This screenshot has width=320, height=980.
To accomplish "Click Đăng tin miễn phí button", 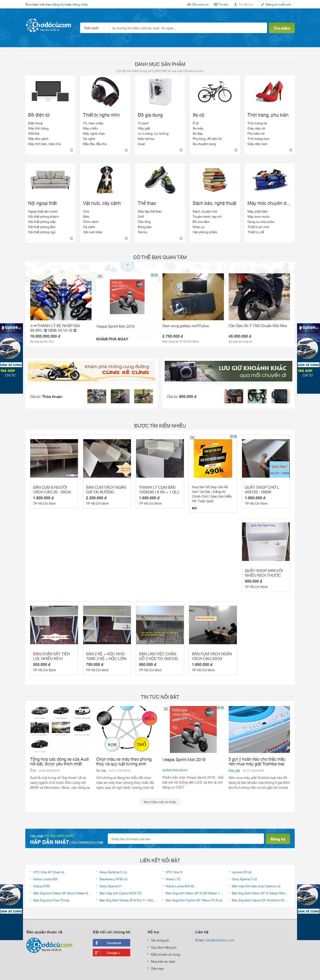I will click(276, 4).
